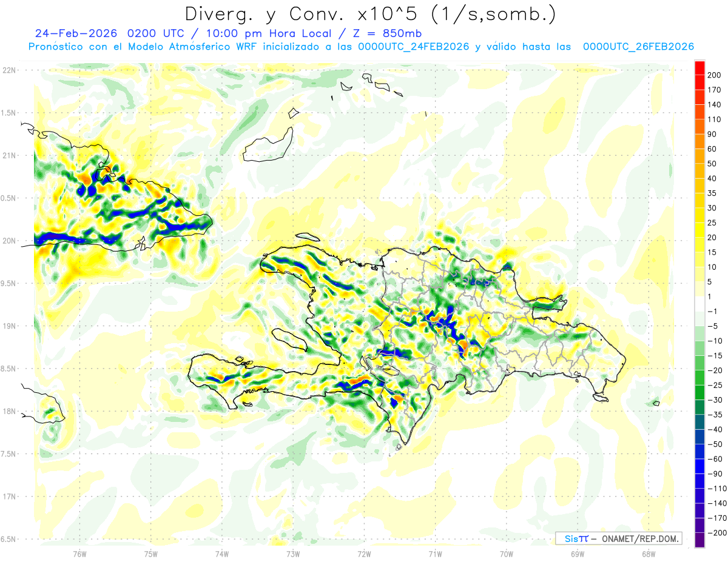Click the '7.5N' latitude axis label
Image resolution: width=728 pixels, height=562 pixels.
tap(9, 454)
